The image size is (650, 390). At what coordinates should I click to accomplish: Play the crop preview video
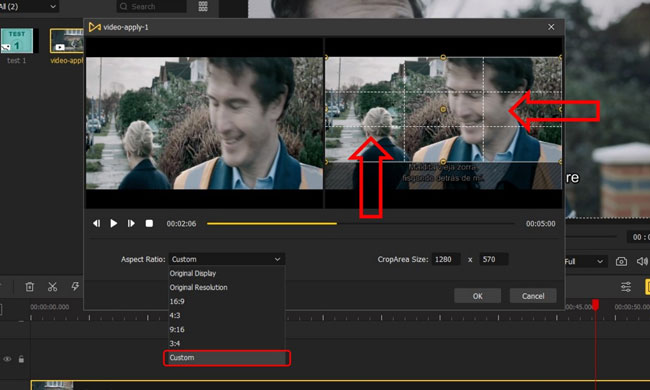click(114, 223)
